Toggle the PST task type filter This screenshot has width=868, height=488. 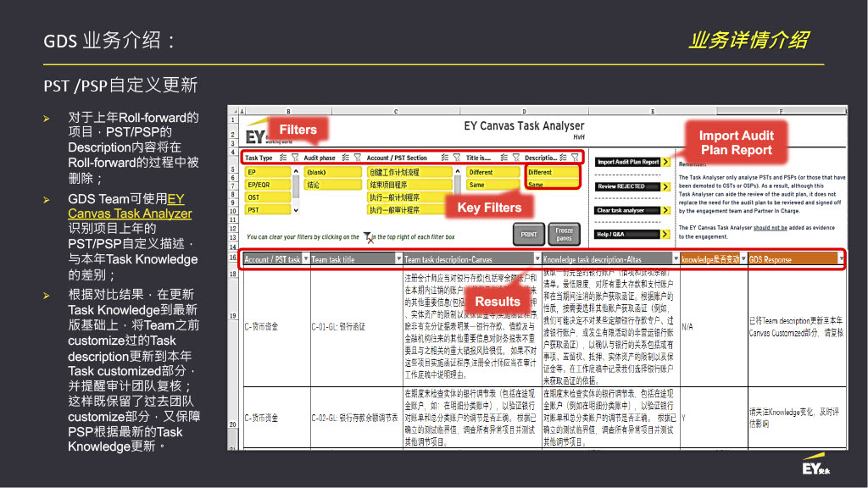(268, 210)
